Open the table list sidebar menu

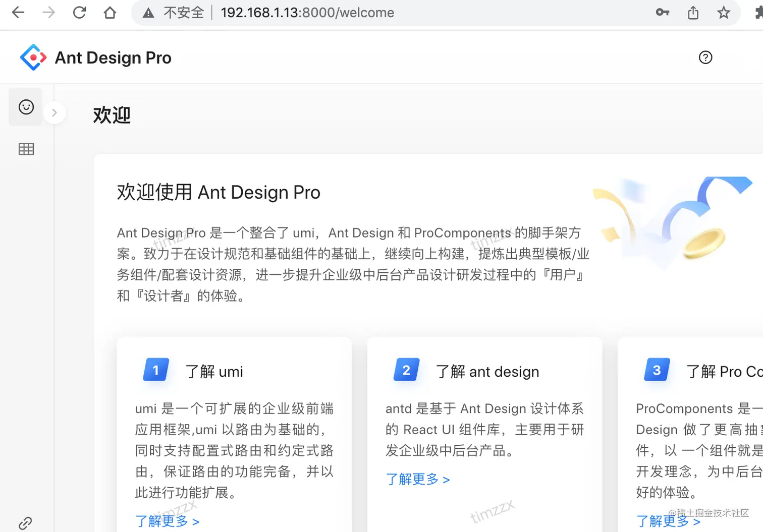(x=26, y=149)
